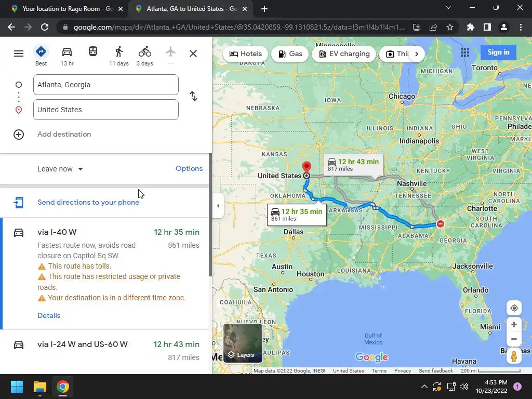Click the Atlanta origin marker on the map
The width and height of the screenshot is (532, 399).
click(440, 223)
